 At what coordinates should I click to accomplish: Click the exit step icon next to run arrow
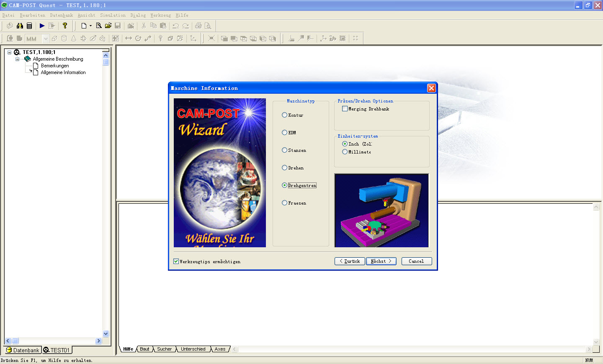click(x=52, y=26)
